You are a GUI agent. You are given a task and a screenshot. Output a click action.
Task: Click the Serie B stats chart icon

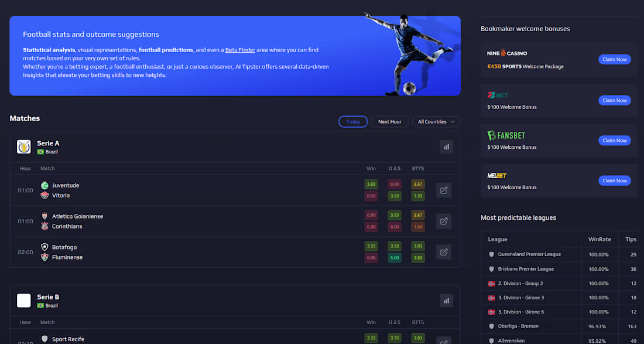coord(446,300)
